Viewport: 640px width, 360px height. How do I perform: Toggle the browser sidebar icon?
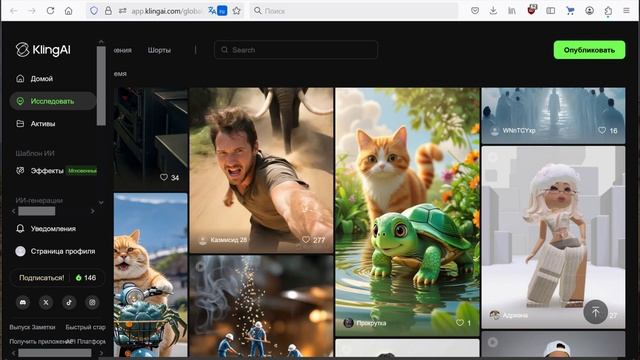551,11
